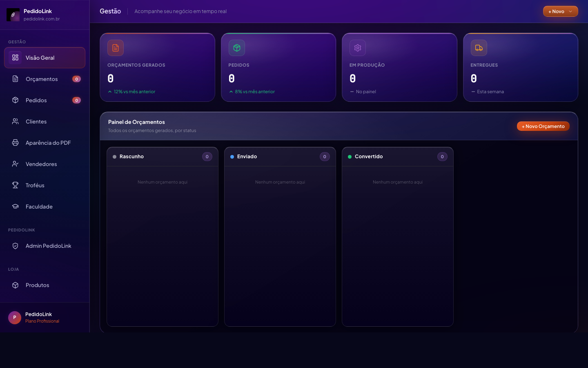Click the Painel de Orçamentos heading
Screen dimensions: 588x368
[x=136, y=122]
